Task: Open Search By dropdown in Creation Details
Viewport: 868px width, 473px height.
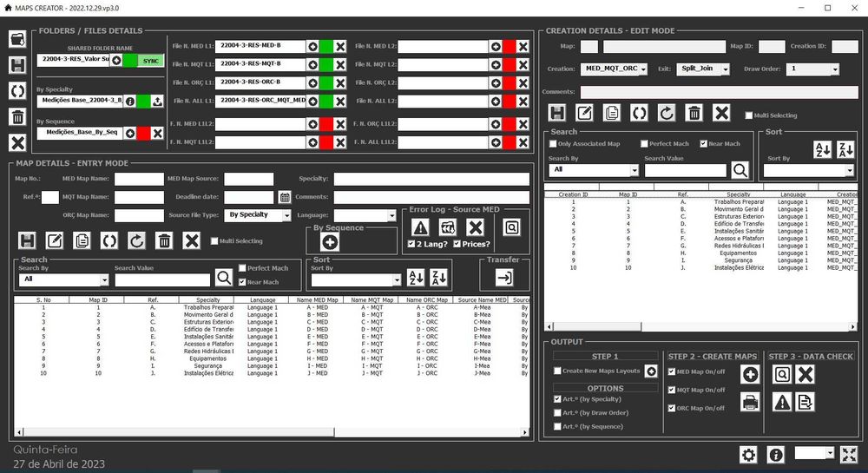Action: [635, 170]
